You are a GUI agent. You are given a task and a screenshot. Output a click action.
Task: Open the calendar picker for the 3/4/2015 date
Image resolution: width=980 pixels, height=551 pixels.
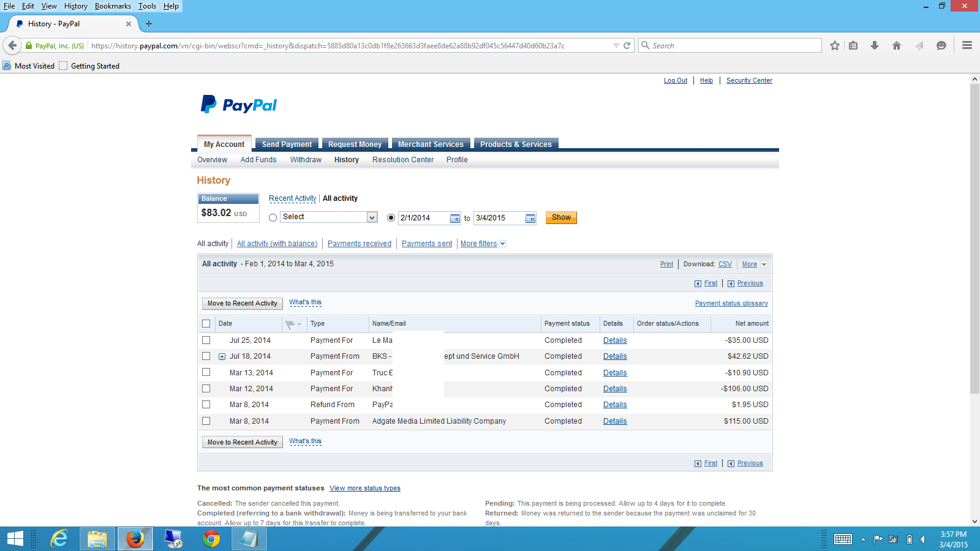530,219
